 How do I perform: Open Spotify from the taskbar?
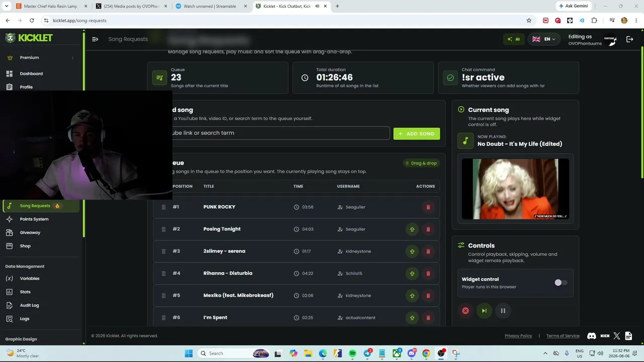coord(352,353)
